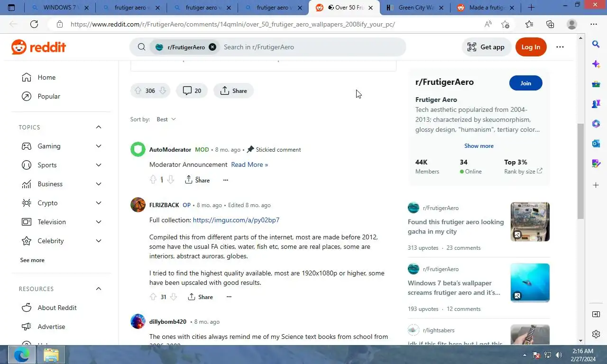Open File Explorer from the taskbar

click(51, 355)
